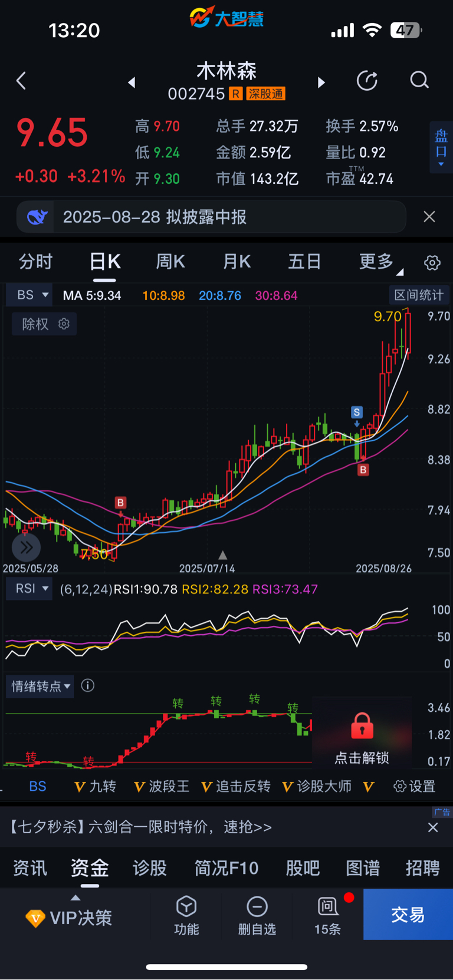453x980 pixels.
Task: Tap the MA 5:9.34 label
Action: click(x=92, y=295)
